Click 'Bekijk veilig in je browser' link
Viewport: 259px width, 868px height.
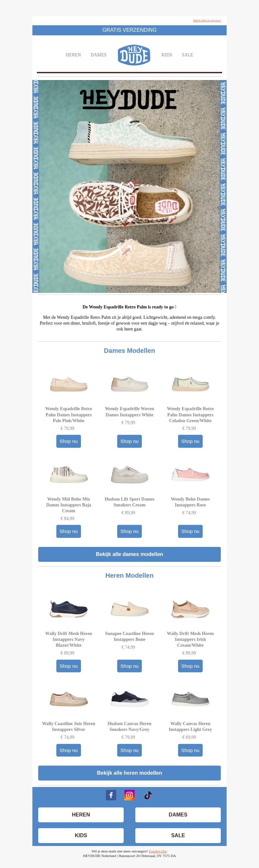(207, 20)
